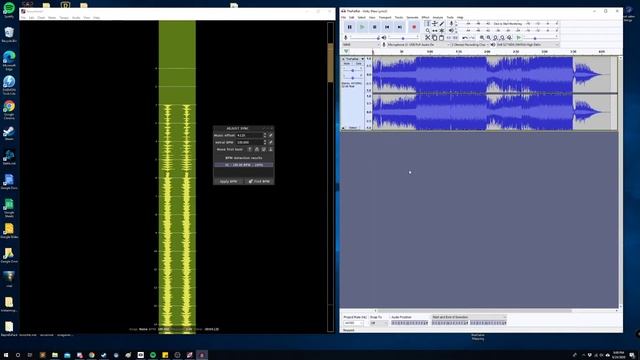Open Audacity Generate menu
This screenshot has height=360, width=640.
(x=412, y=18)
